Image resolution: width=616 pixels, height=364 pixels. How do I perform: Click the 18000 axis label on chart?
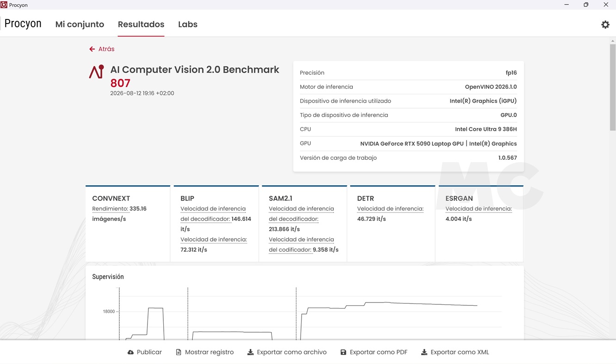(109, 312)
